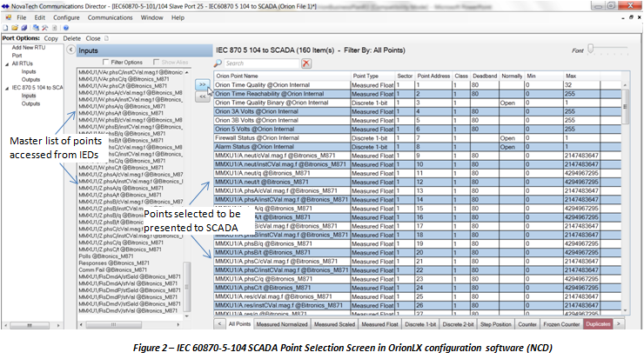This screenshot has height=359, width=644.
Task: Select Responses @Bitronics_M871 in inputs list
Action: 114,263
